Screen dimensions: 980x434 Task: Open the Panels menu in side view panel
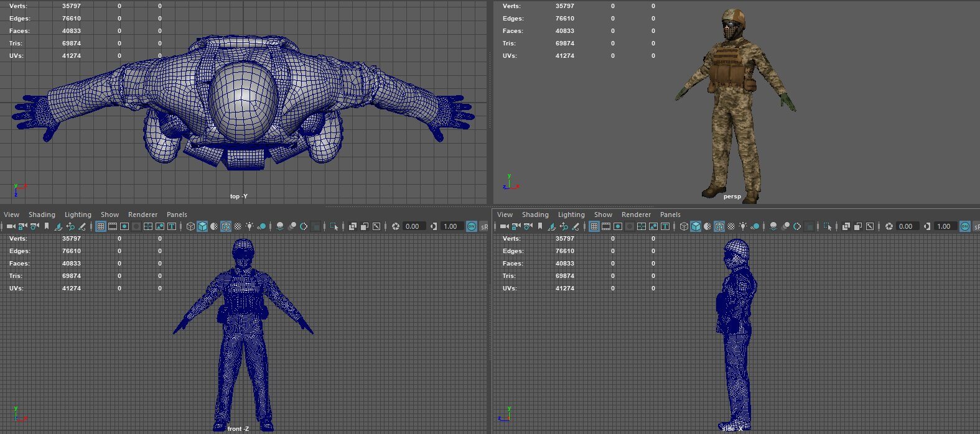click(670, 215)
